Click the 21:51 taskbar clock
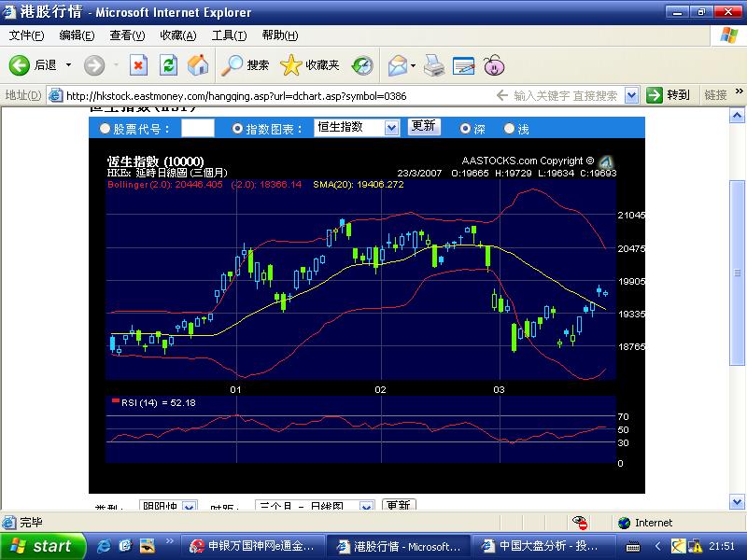Screen dimensions: 747x560 [722, 546]
